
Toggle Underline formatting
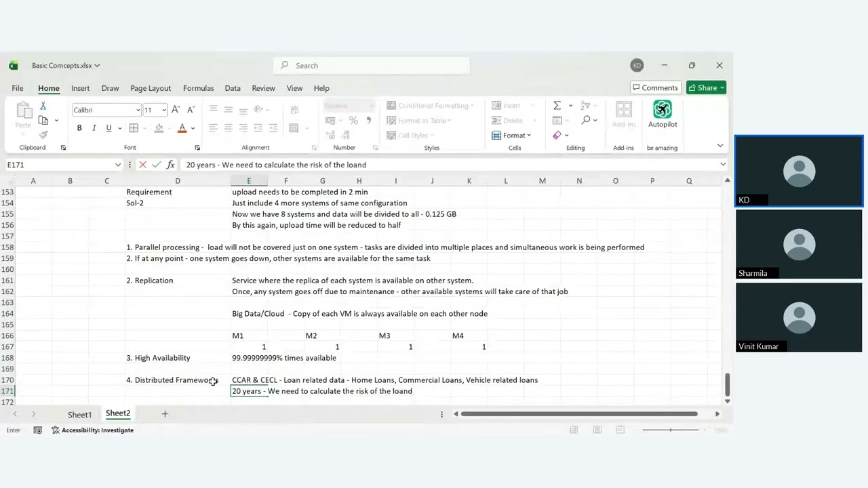pos(108,128)
